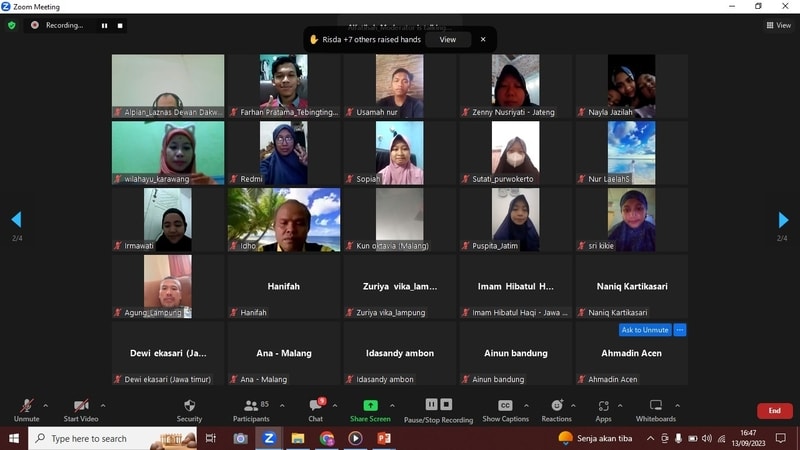Select Agung_Lampung video tile
The width and height of the screenshot is (800, 450).
click(168, 287)
